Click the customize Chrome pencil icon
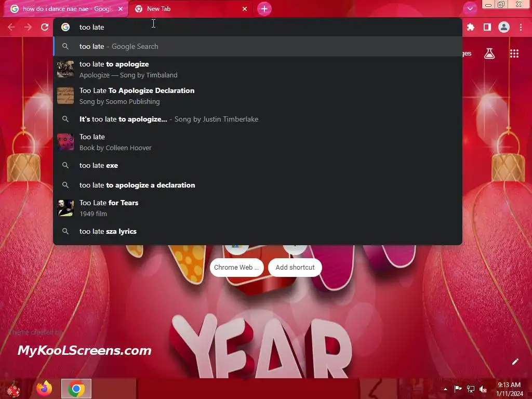Viewport: 532px width, 399px height. pyautogui.click(x=515, y=362)
